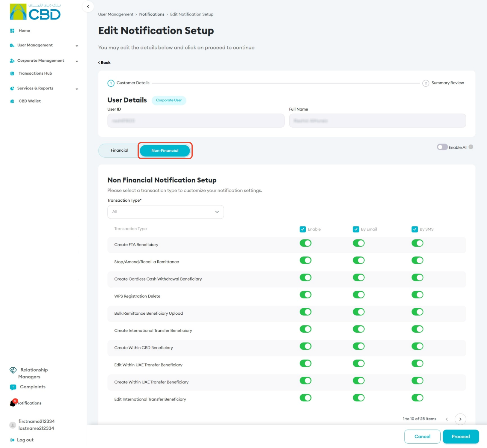This screenshot has width=487, height=448.
Task: Click the Corporate User badge
Action: coord(169,100)
